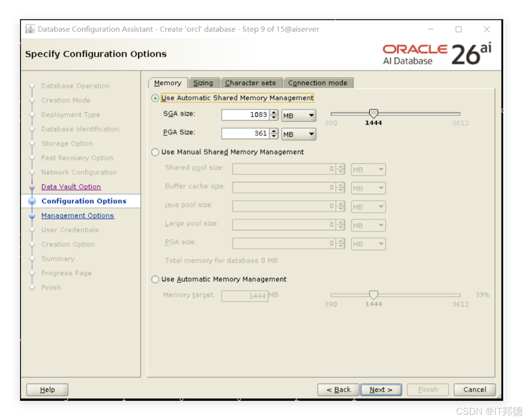The height and width of the screenshot is (420, 524).
Task: Click the Java application icon in title bar
Action: [30, 29]
